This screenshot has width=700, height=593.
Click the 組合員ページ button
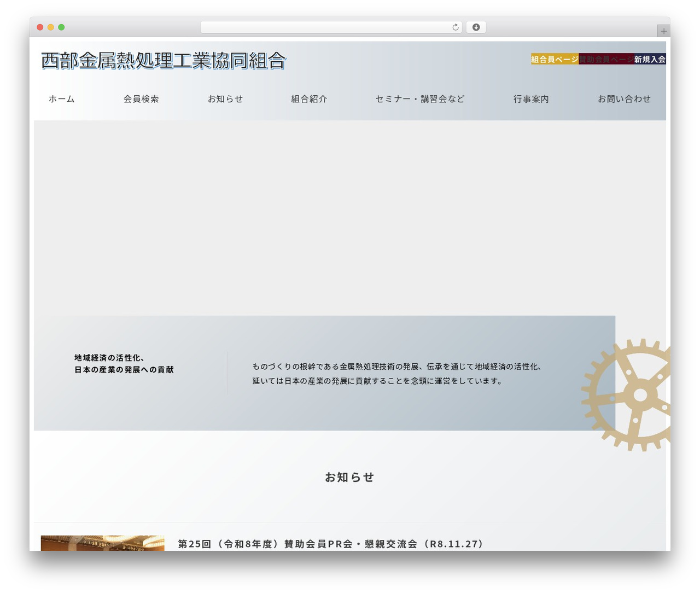555,59
